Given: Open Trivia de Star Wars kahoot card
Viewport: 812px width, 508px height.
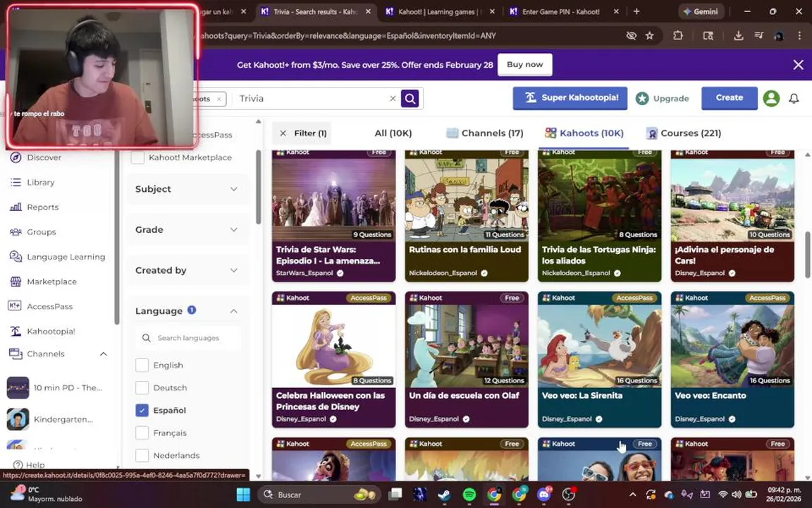Looking at the screenshot, I should (333, 215).
